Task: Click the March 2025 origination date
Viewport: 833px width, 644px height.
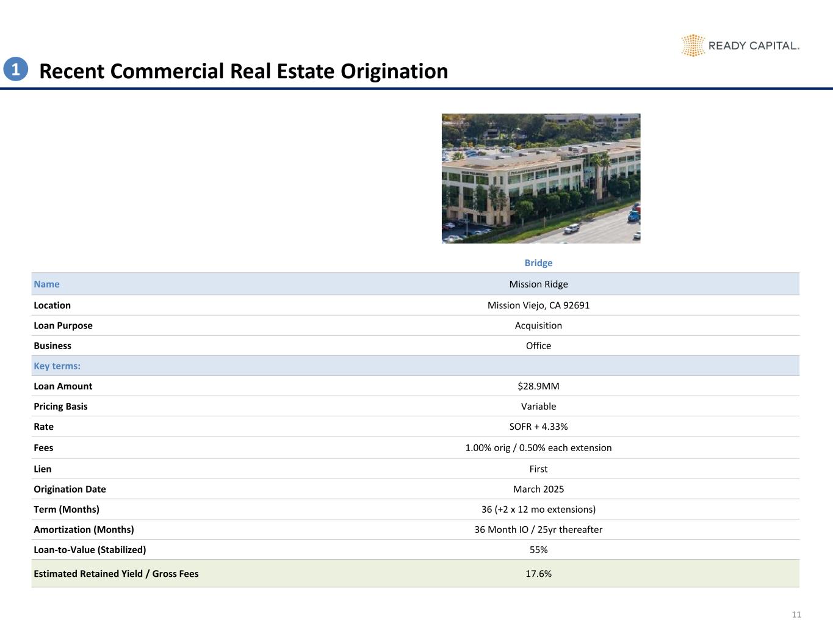Action: 538,490
